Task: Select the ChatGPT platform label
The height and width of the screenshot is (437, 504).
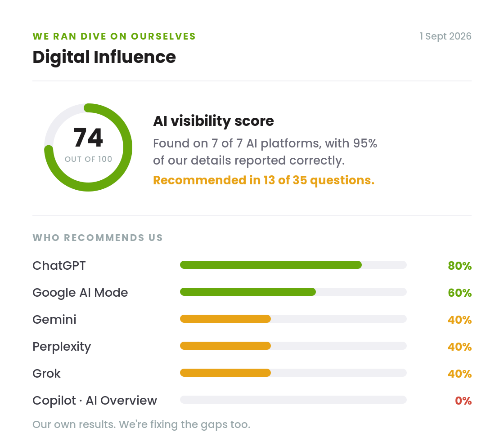Action: point(59,266)
